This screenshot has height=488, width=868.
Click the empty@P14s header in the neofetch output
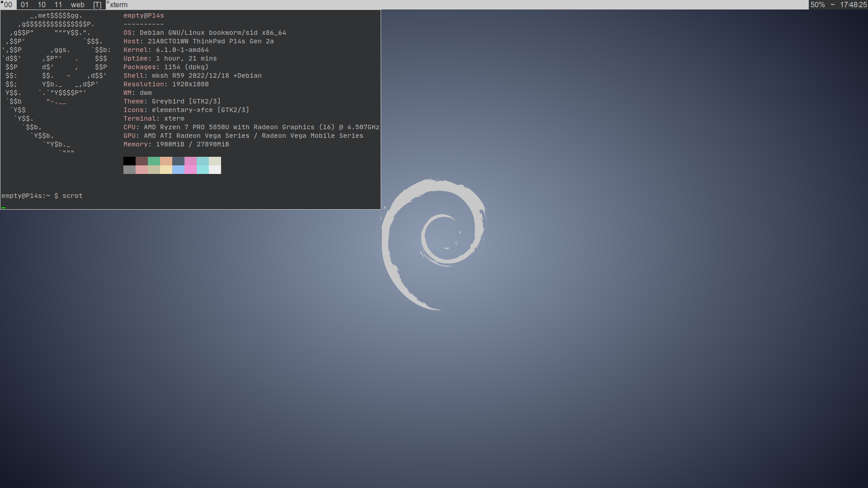click(x=144, y=15)
